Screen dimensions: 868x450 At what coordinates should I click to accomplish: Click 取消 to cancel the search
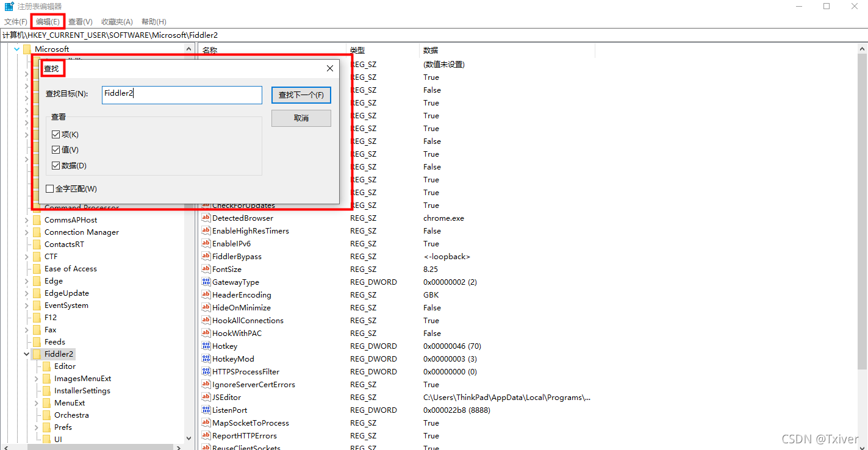pos(301,118)
